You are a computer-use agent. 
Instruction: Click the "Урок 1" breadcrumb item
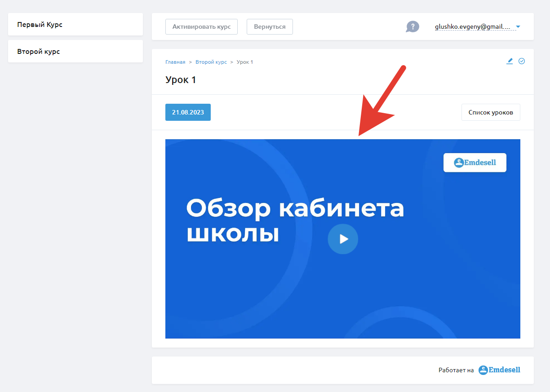245,62
